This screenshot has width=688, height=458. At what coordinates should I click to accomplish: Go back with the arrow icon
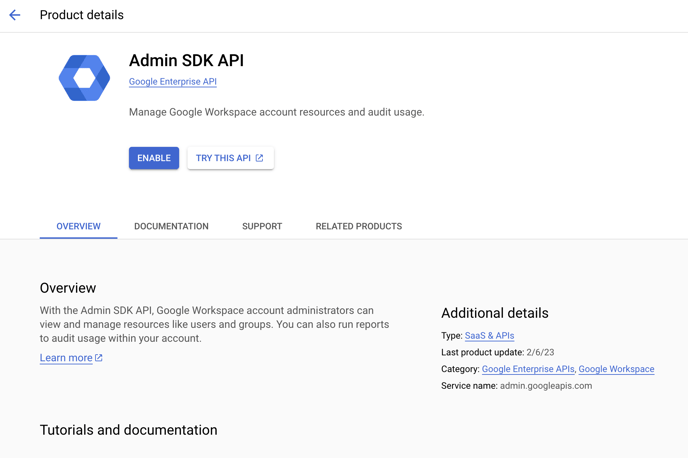(x=14, y=15)
